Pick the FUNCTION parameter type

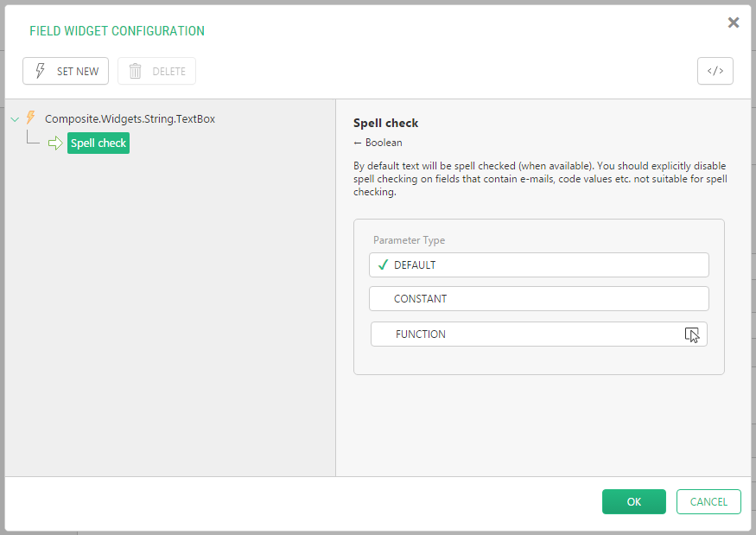[x=538, y=334]
